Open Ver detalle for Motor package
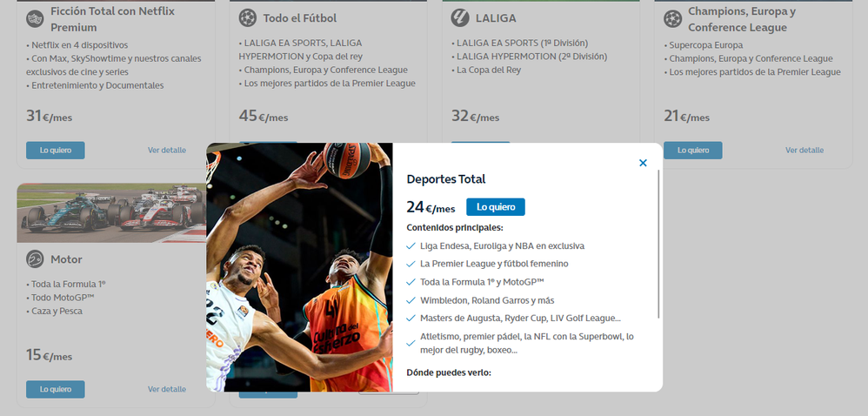 click(x=167, y=389)
